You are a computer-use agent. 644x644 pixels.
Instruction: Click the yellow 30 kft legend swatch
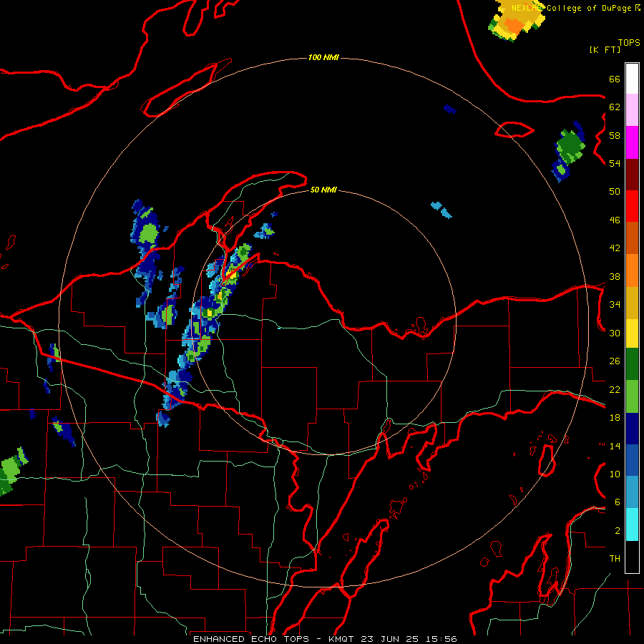(632, 333)
